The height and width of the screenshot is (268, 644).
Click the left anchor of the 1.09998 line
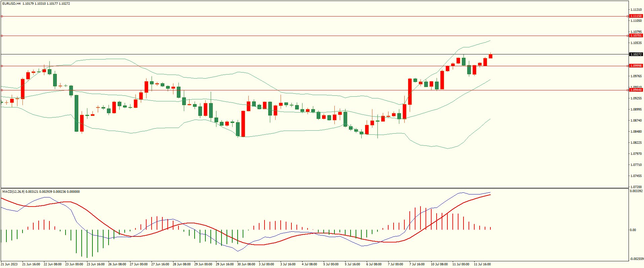(x=2, y=66)
